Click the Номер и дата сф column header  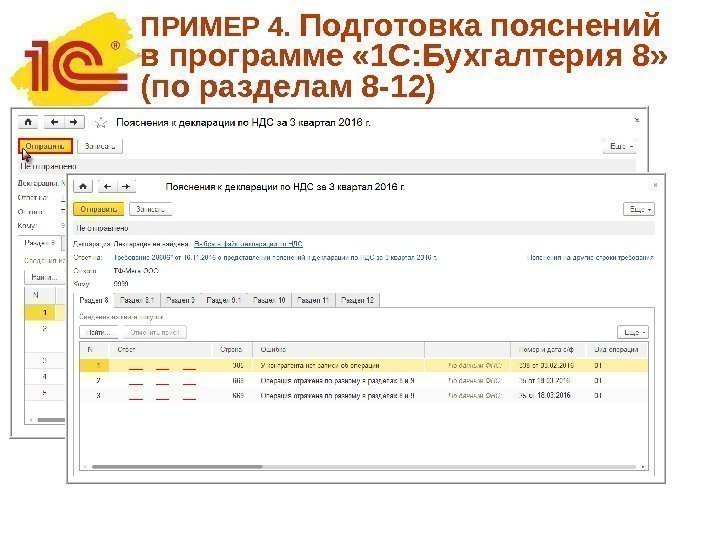click(548, 349)
